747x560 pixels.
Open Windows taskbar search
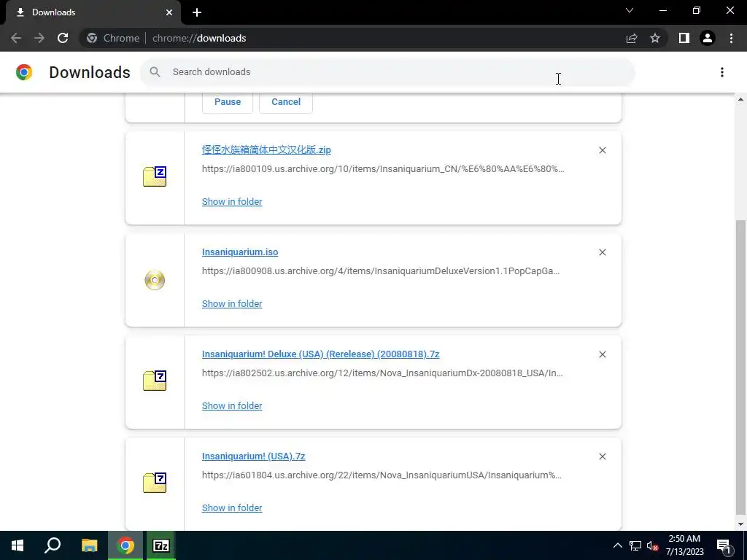point(53,545)
